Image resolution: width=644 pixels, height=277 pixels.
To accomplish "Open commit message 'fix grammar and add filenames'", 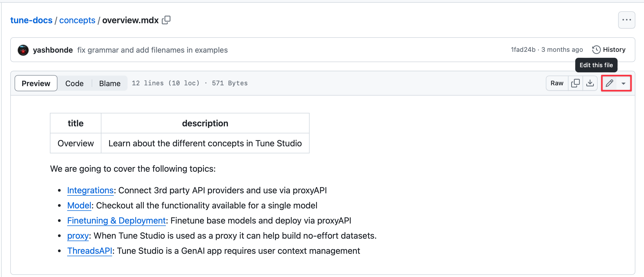I will (152, 50).
